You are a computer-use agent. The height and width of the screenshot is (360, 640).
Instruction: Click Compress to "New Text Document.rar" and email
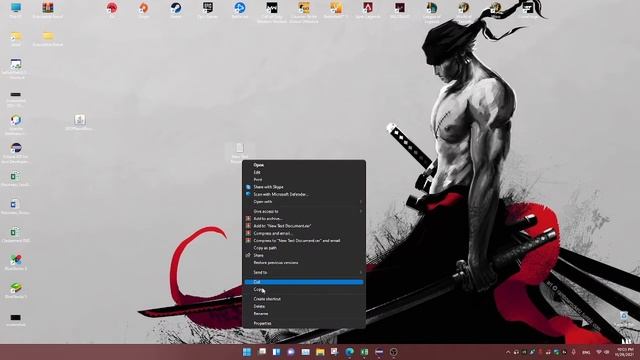[304, 240]
